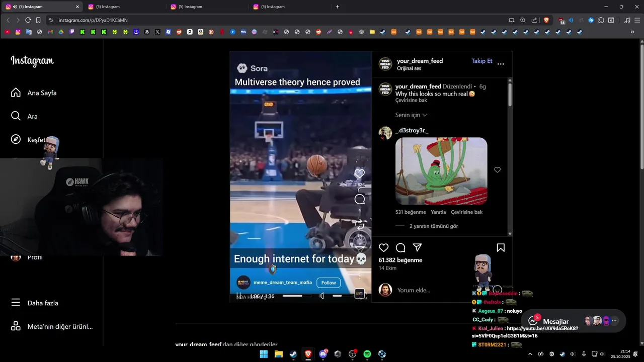Open Discord from taskbar
Viewport: 644px width, 362px height.
[323, 354]
